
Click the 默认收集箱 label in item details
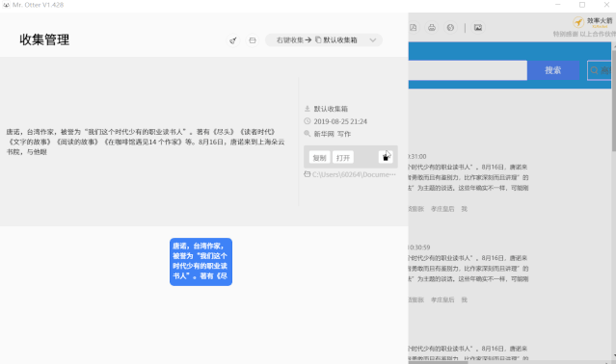(x=331, y=109)
